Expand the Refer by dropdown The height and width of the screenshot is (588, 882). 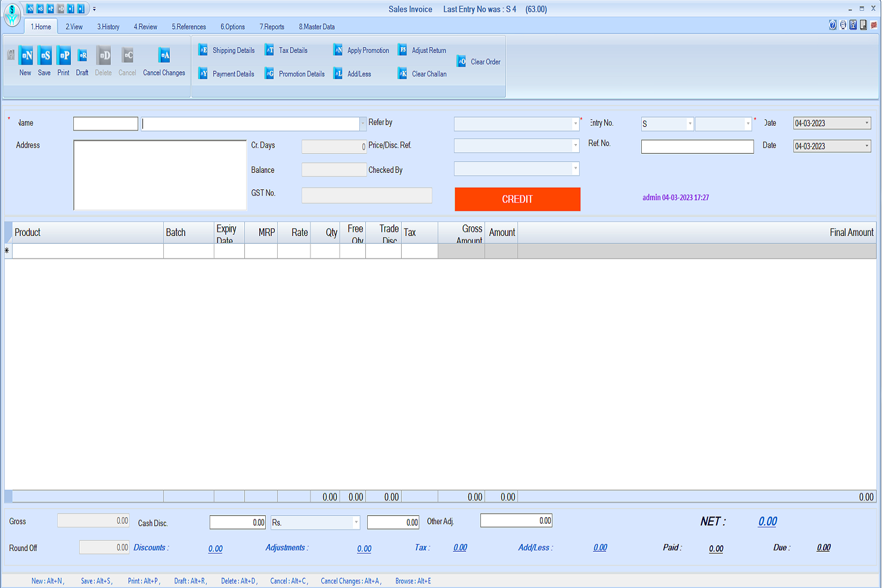575,124
